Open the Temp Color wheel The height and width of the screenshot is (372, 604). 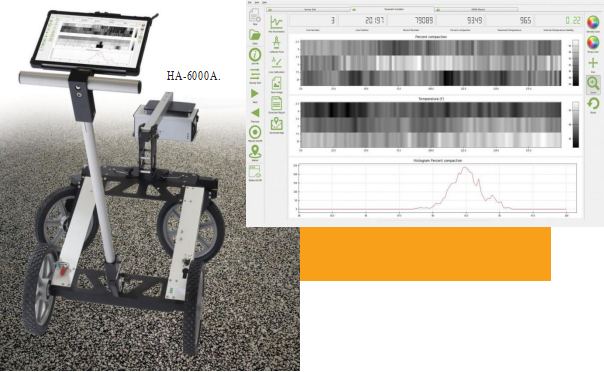tap(593, 42)
